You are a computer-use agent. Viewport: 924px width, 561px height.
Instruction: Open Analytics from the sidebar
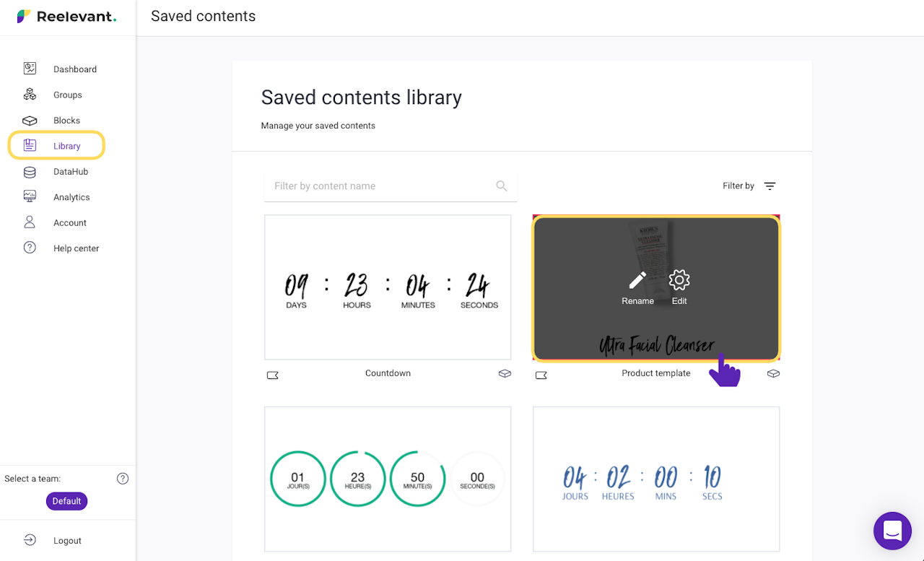pos(71,197)
